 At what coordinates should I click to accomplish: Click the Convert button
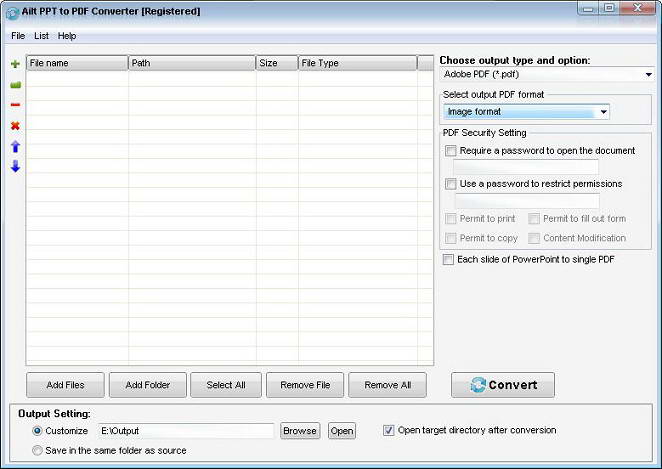pyautogui.click(x=503, y=385)
